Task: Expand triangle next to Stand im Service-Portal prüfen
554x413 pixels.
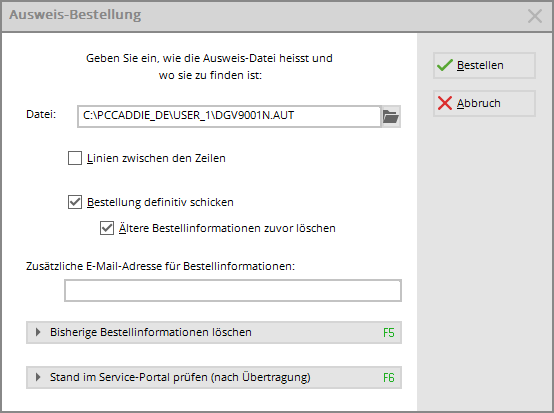Action: 38,377
